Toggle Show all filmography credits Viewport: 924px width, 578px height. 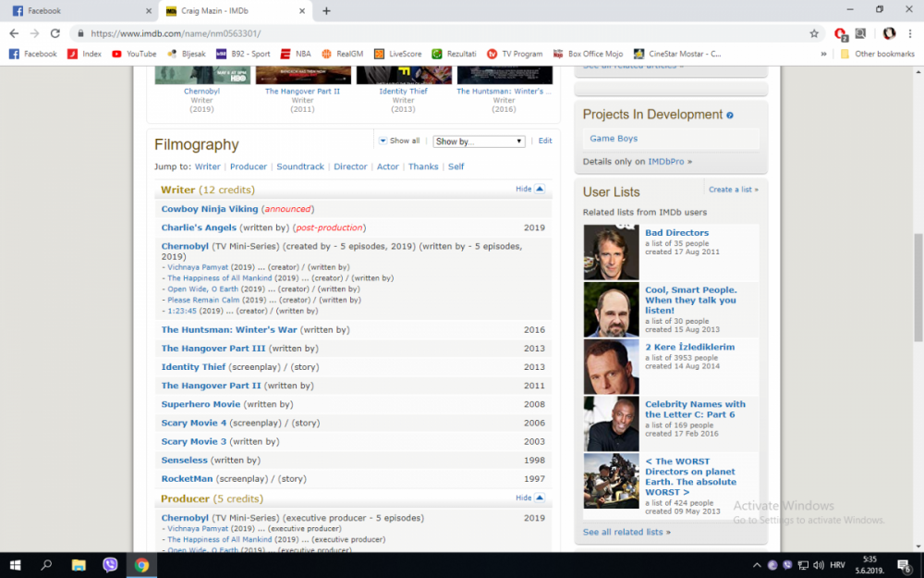[399, 141]
